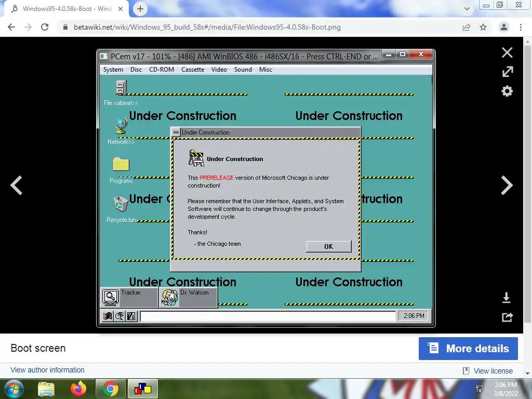Image resolution: width=532 pixels, height=399 pixels.
Task: Open the Recycle bin icon
Action: coord(121,203)
